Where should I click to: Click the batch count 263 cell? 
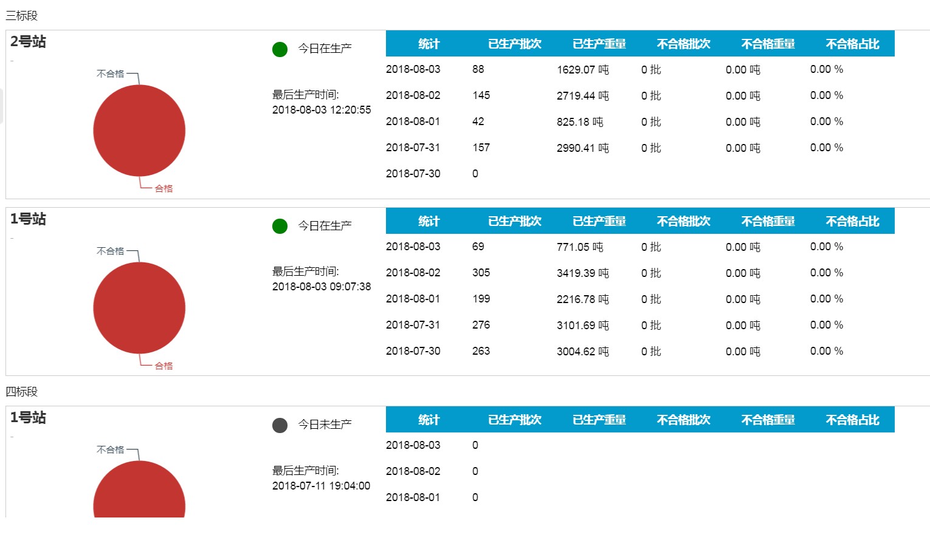click(481, 351)
